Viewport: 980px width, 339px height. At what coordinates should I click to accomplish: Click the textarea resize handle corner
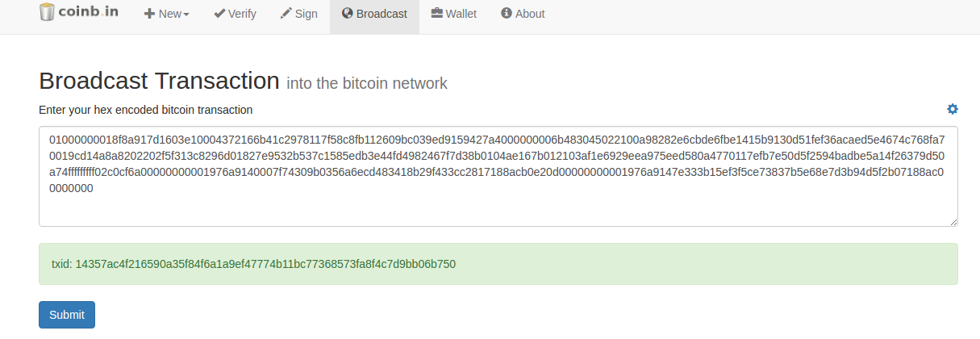point(953,222)
